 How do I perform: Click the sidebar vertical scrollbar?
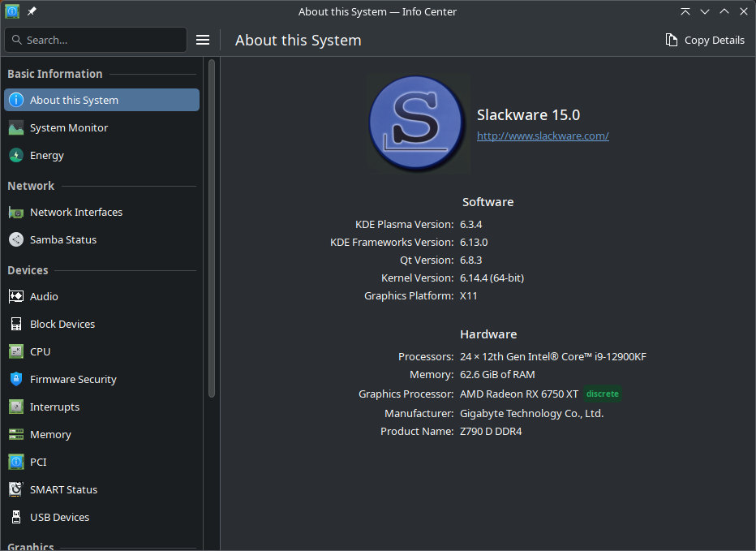[x=211, y=228]
